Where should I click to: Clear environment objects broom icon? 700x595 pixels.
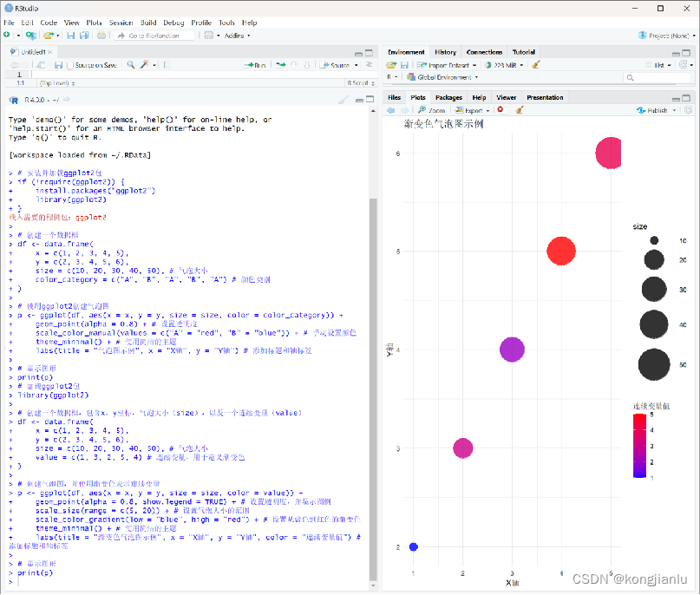pos(536,65)
